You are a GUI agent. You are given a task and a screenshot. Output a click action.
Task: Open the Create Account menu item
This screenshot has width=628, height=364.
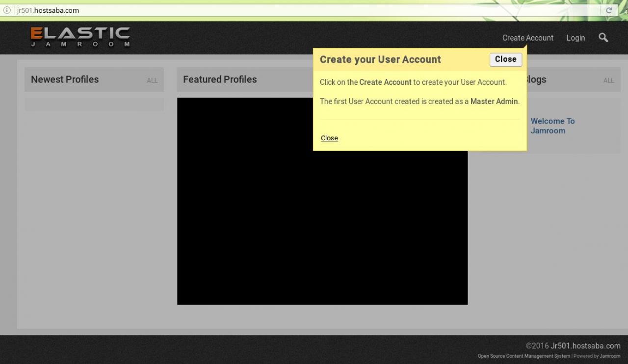pyautogui.click(x=528, y=38)
